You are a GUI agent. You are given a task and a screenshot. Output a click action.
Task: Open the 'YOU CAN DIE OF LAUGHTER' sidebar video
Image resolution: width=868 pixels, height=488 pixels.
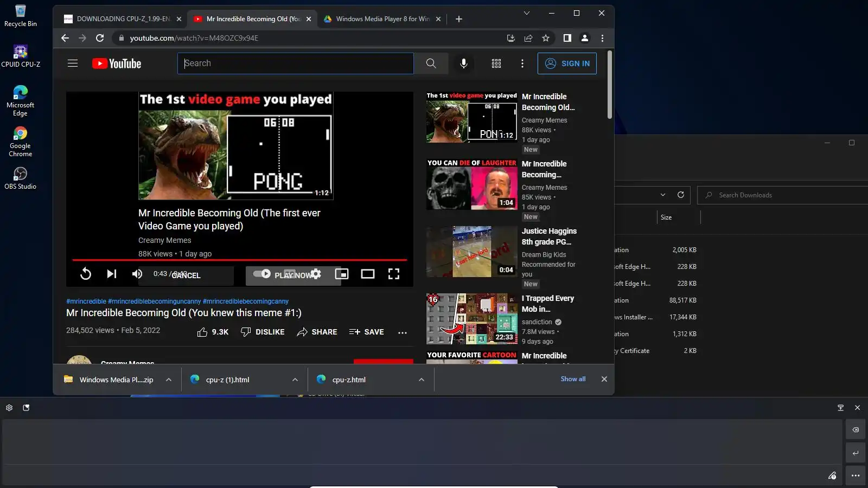click(471, 184)
